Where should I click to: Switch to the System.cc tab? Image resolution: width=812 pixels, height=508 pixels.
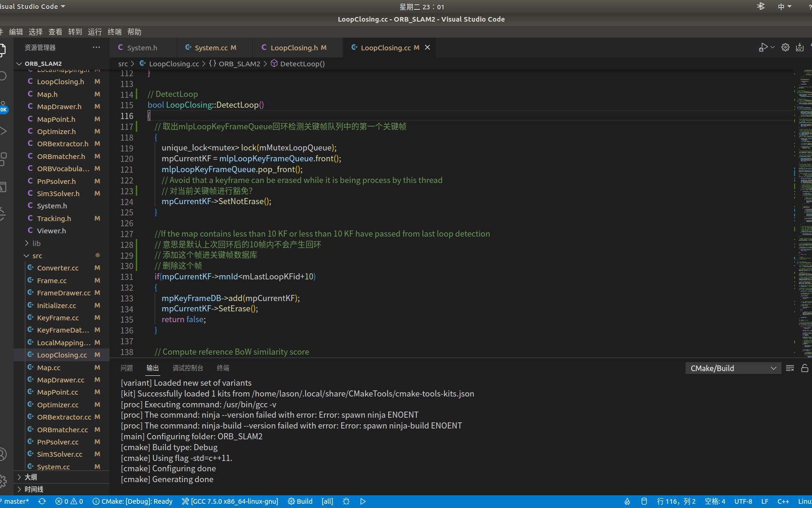point(215,48)
